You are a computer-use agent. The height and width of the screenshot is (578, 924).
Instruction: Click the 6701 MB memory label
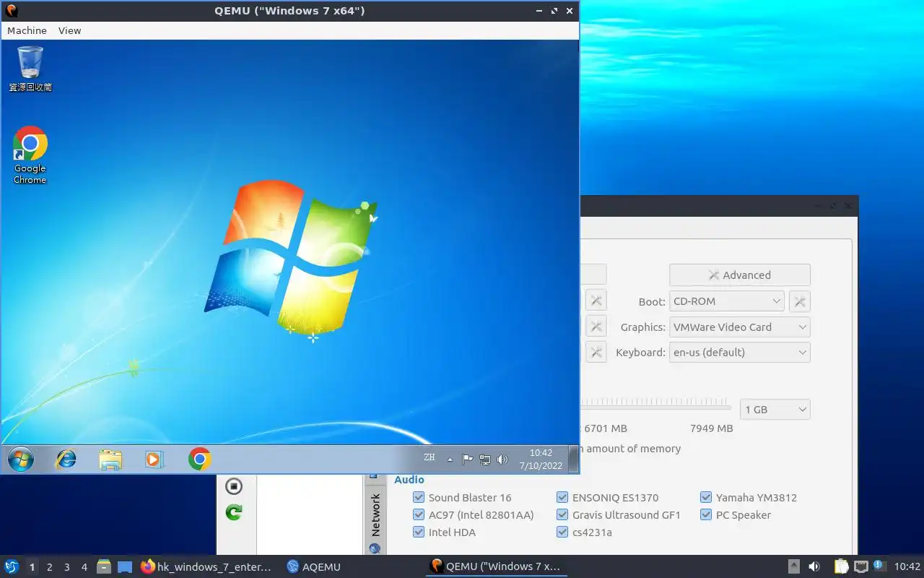tap(605, 428)
